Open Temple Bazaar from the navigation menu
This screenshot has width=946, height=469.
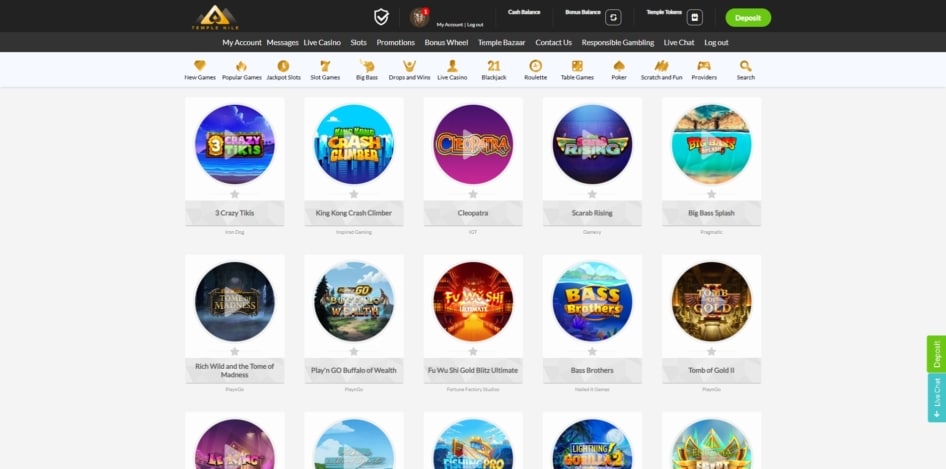click(x=501, y=43)
